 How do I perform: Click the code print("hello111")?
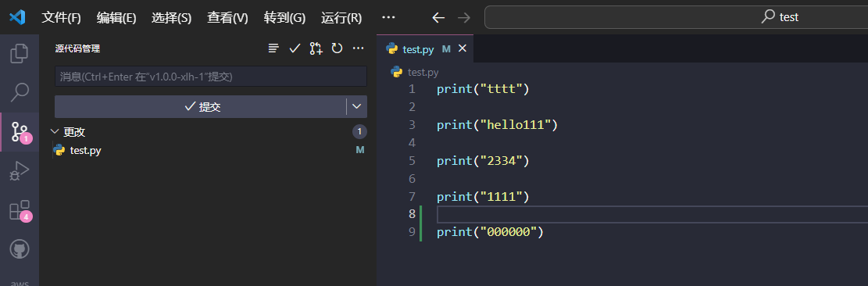(x=497, y=125)
